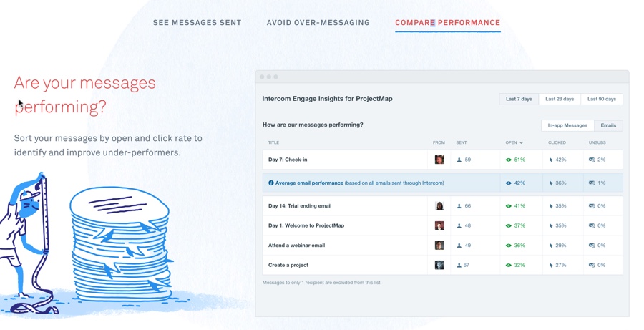Click the person icon next to 48 sent

(x=459, y=225)
